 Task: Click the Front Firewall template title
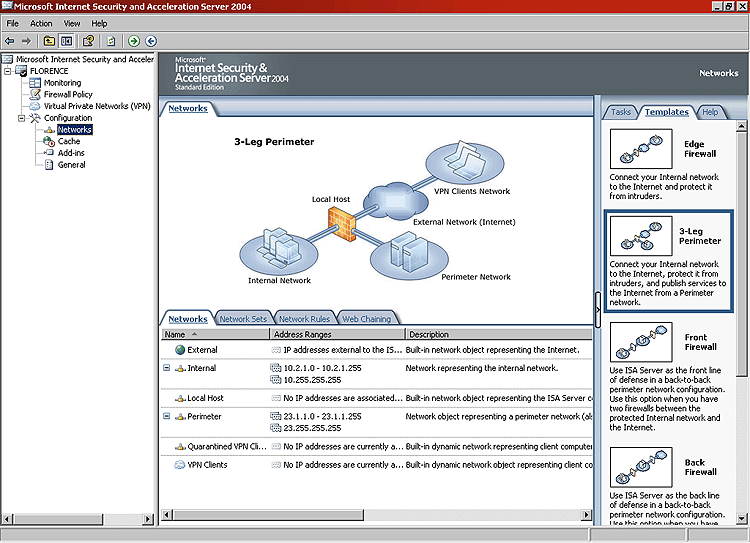(700, 342)
